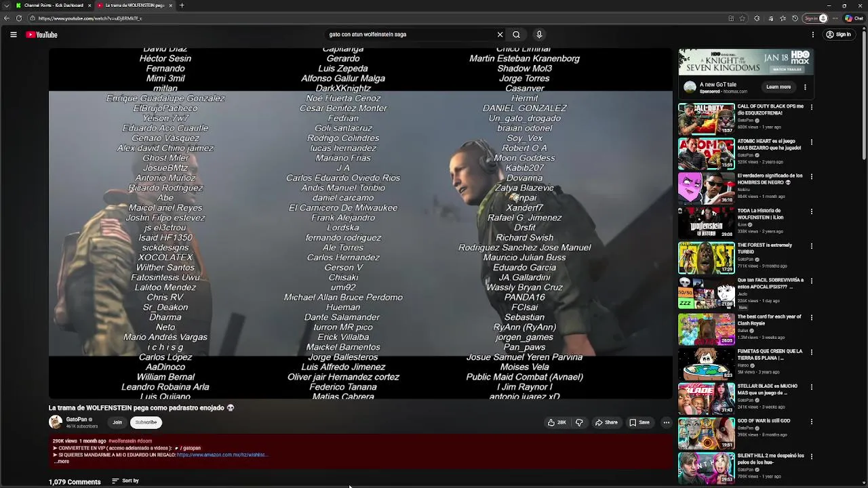Click the browser back arrow
Screen dimensions: 868x488
click(x=6, y=18)
